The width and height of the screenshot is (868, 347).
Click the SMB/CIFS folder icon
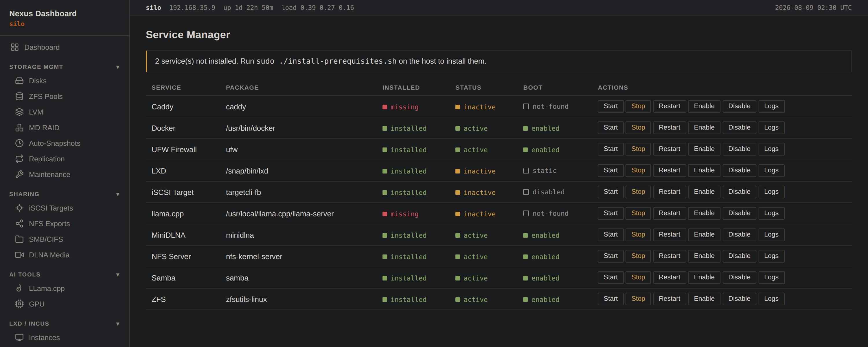tap(19, 239)
